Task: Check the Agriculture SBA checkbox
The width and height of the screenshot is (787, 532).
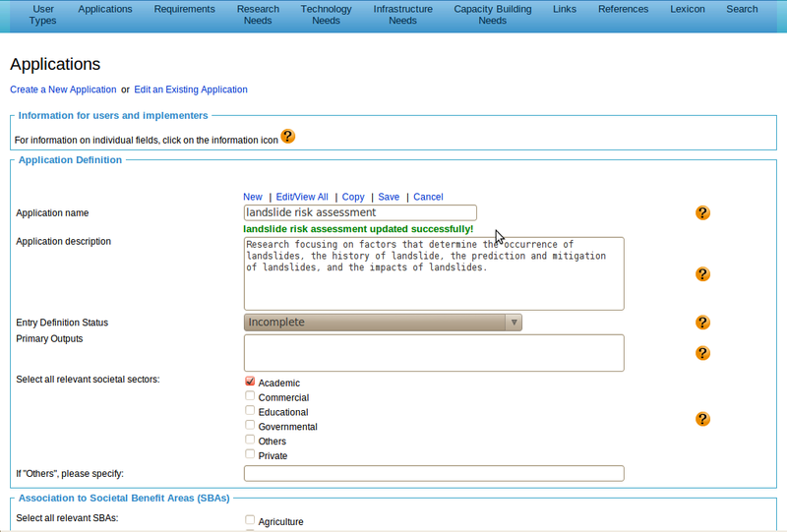Action: tap(250, 520)
